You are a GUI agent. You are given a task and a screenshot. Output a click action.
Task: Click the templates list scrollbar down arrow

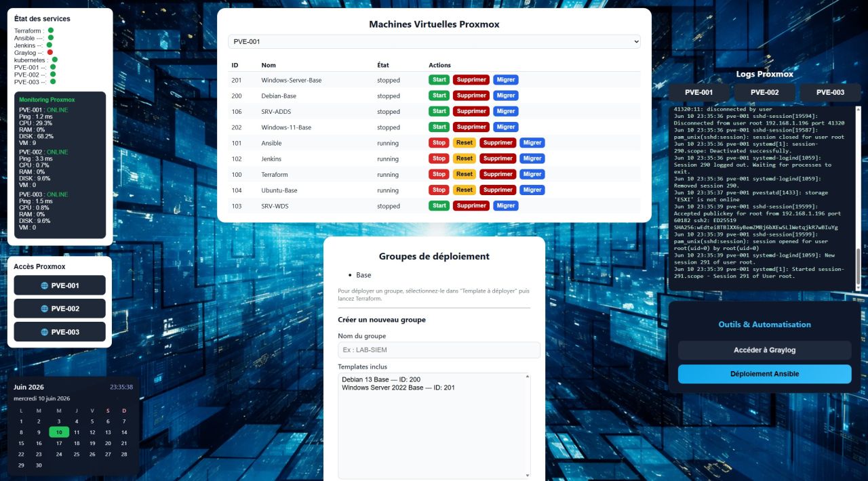coord(527,476)
